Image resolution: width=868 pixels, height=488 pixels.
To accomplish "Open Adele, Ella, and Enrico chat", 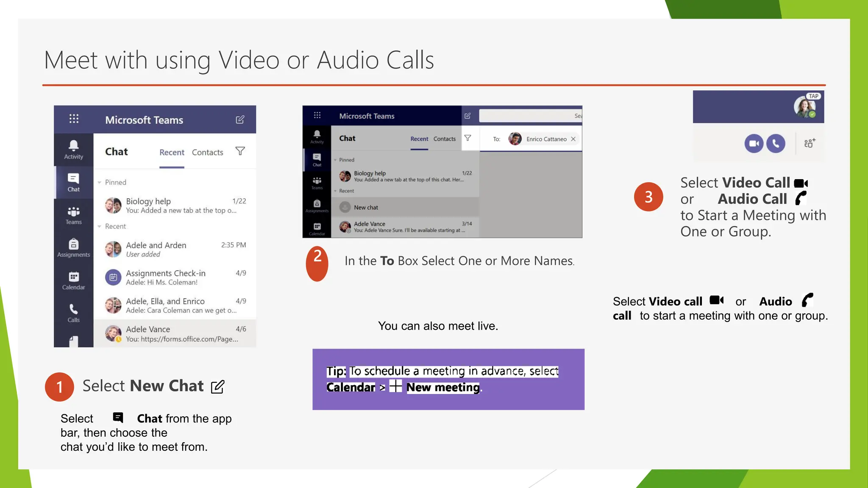I will (x=175, y=305).
